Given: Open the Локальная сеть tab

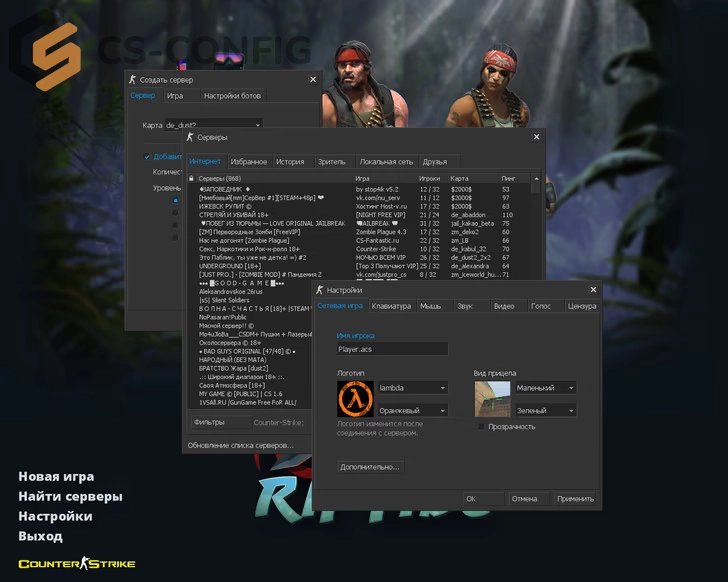Looking at the screenshot, I should (386, 162).
